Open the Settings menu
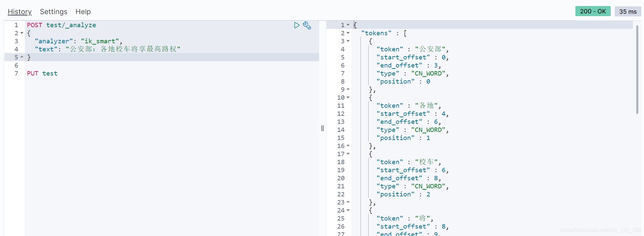The width and height of the screenshot is (644, 236). click(53, 12)
